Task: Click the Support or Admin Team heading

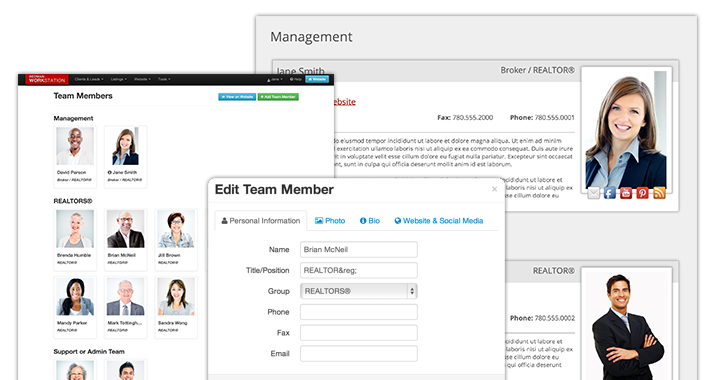Action: [x=89, y=351]
